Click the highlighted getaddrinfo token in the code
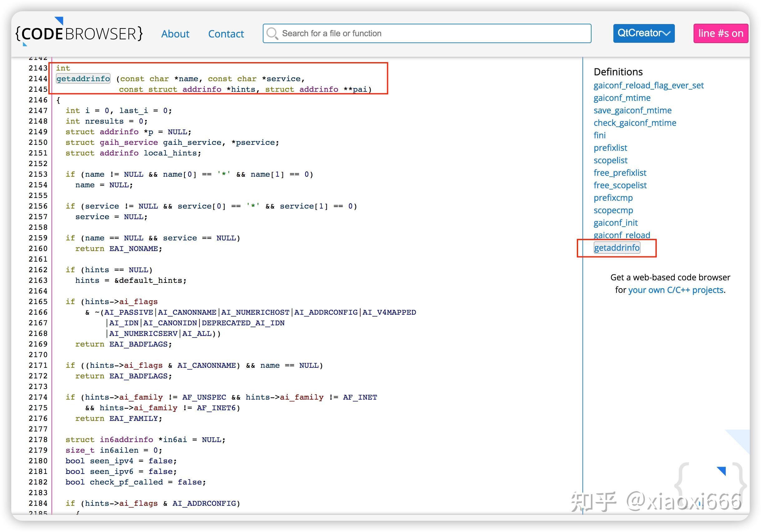 click(83, 79)
